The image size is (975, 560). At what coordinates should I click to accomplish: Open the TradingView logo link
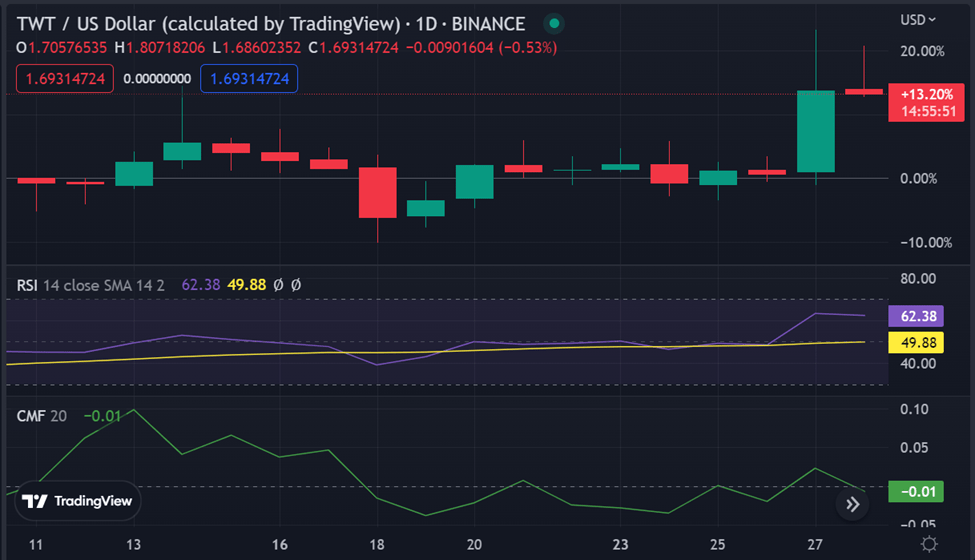(x=78, y=501)
